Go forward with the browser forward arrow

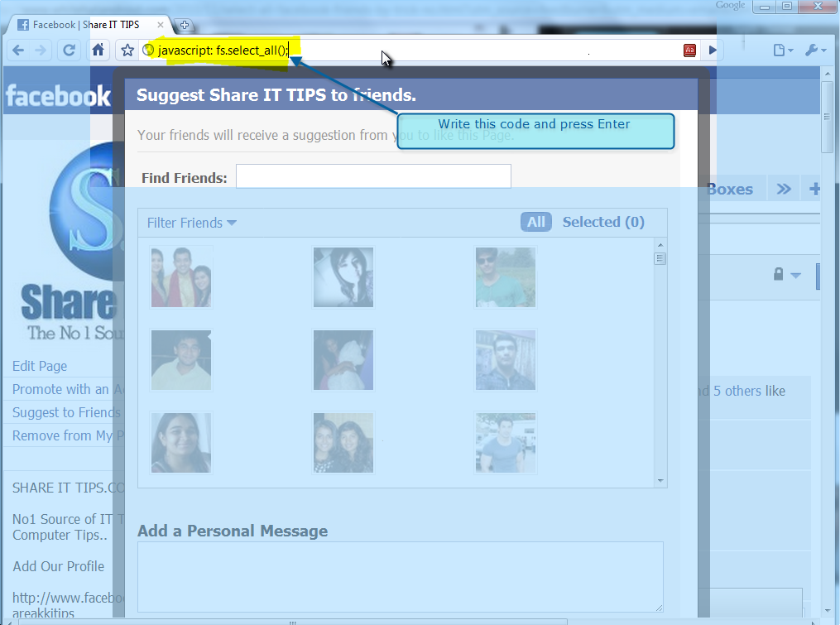(41, 50)
